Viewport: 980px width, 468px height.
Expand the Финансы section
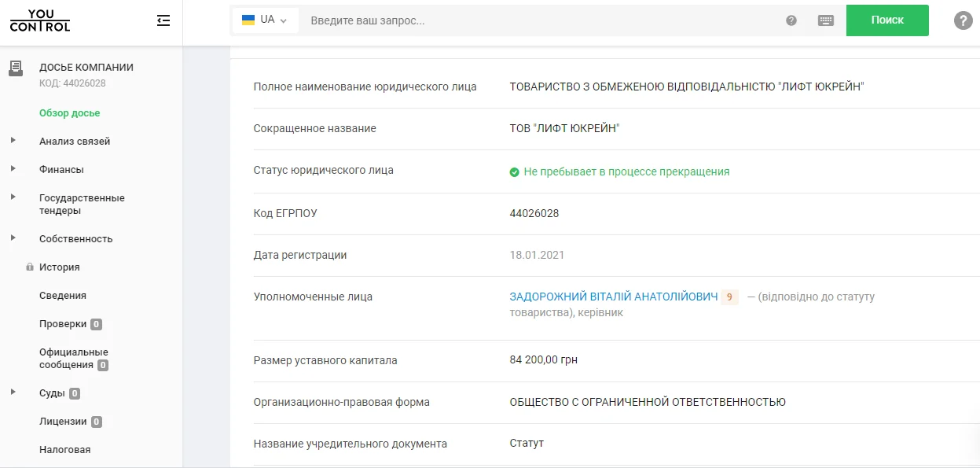[13, 169]
